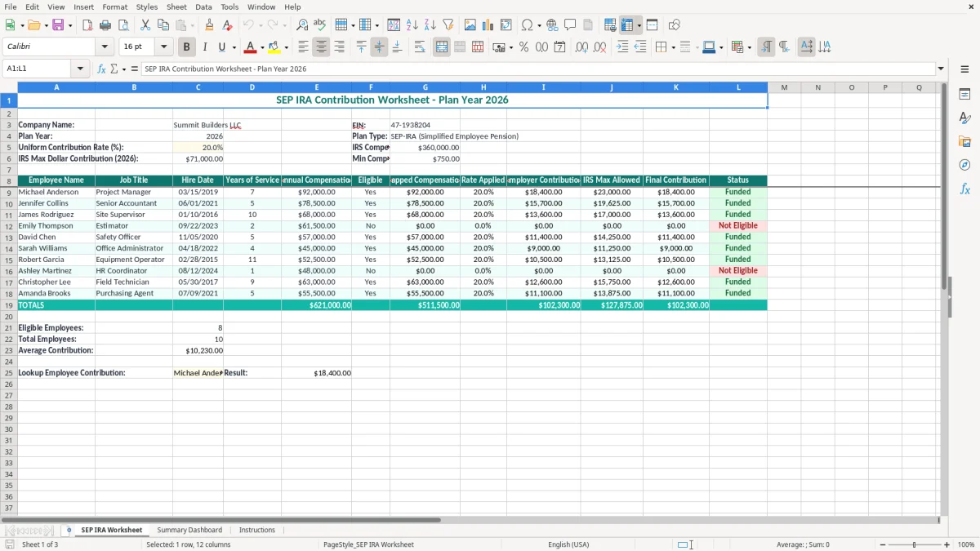Toggle Italic formatting
This screenshot has height=551, width=980.
(x=204, y=47)
